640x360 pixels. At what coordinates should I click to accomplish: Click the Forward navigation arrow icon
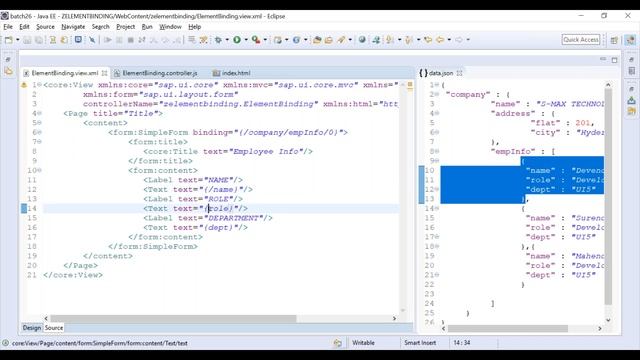pos(459,40)
